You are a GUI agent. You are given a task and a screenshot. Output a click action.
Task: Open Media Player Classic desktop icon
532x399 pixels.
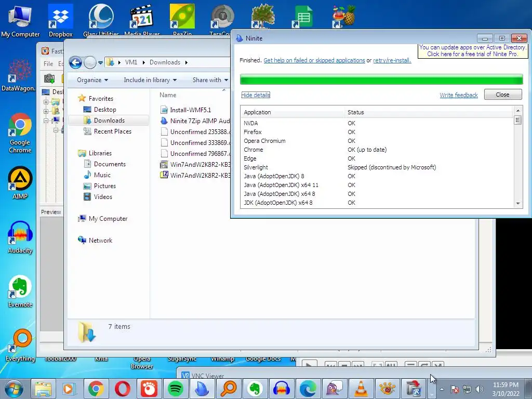pyautogui.click(x=141, y=20)
